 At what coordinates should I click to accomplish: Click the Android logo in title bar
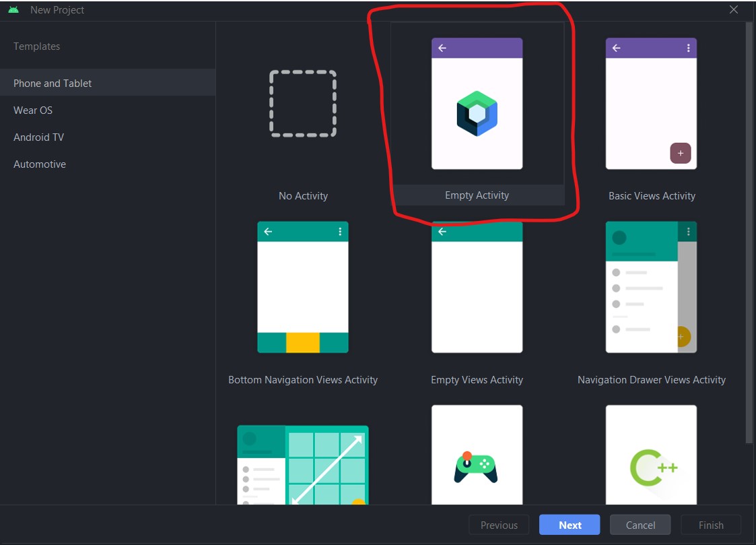[13, 10]
